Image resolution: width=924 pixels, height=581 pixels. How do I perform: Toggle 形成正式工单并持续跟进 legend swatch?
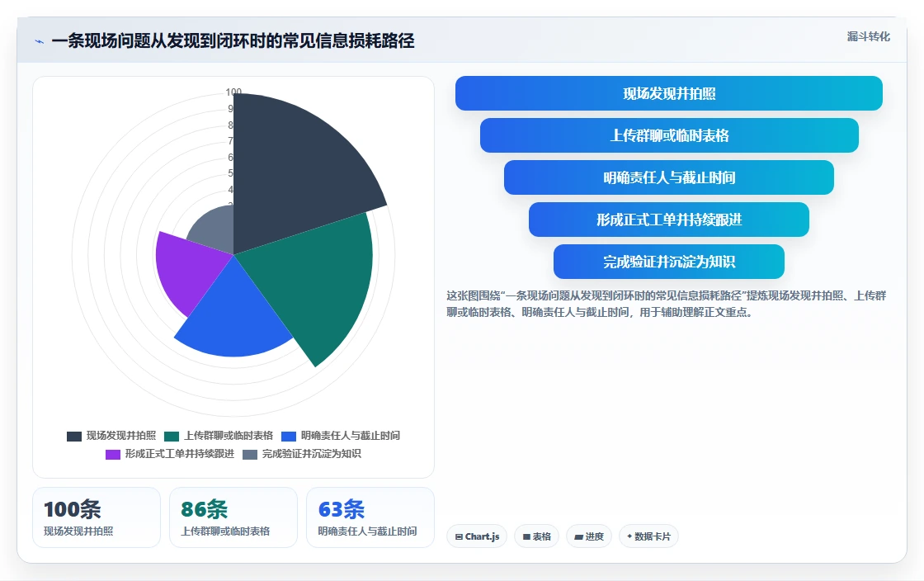coord(112,454)
